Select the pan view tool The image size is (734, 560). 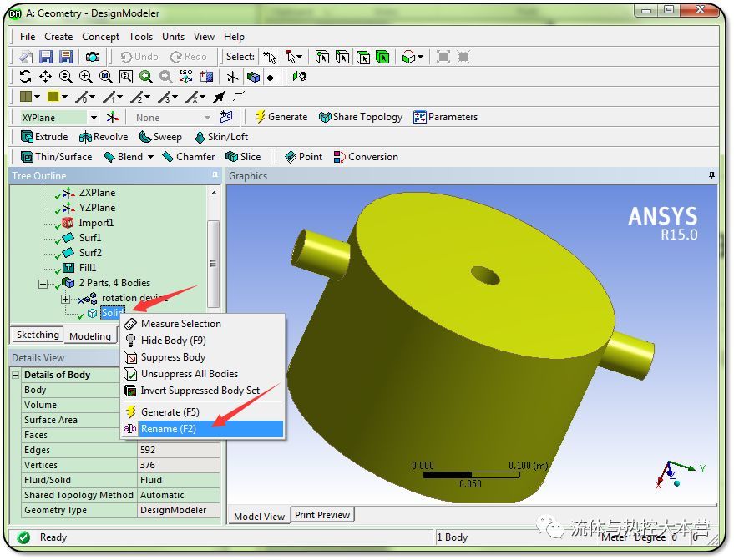tap(45, 76)
